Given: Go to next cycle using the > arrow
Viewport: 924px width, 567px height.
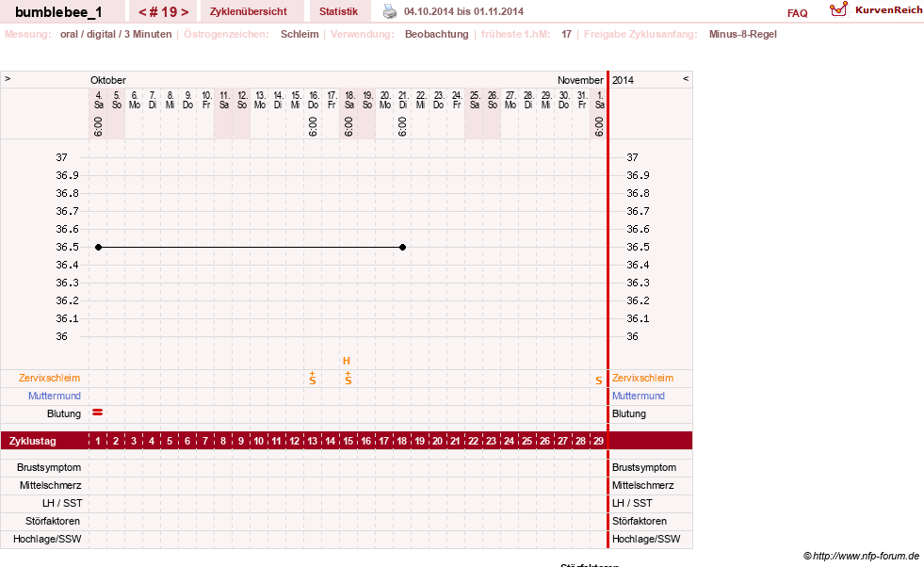Looking at the screenshot, I should point(185,12).
